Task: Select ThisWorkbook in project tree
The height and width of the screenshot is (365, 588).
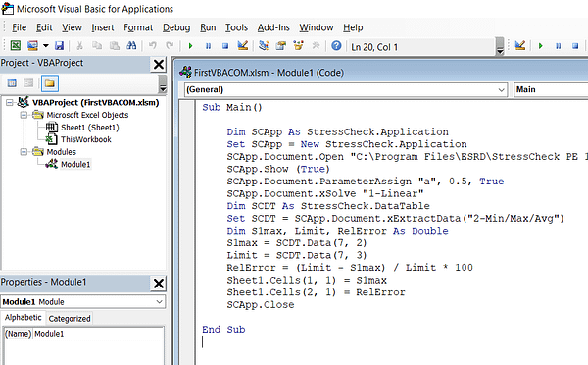Action: click(x=86, y=139)
